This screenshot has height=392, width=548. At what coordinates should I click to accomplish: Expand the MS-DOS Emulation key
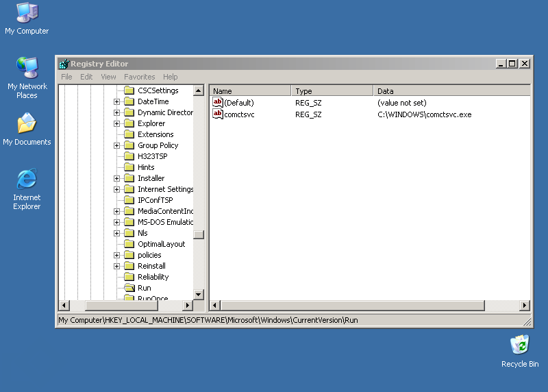(x=116, y=223)
